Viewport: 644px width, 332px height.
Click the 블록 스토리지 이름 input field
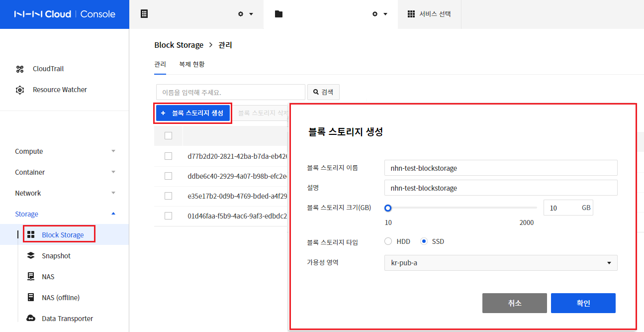tap(501, 168)
